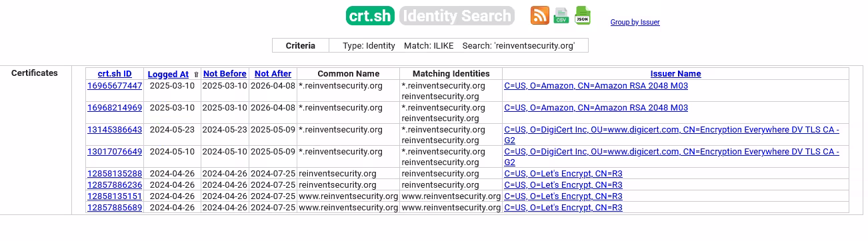Click the crt.sh logo
Image resolution: width=868 pixels, height=241 pixels.
371,16
